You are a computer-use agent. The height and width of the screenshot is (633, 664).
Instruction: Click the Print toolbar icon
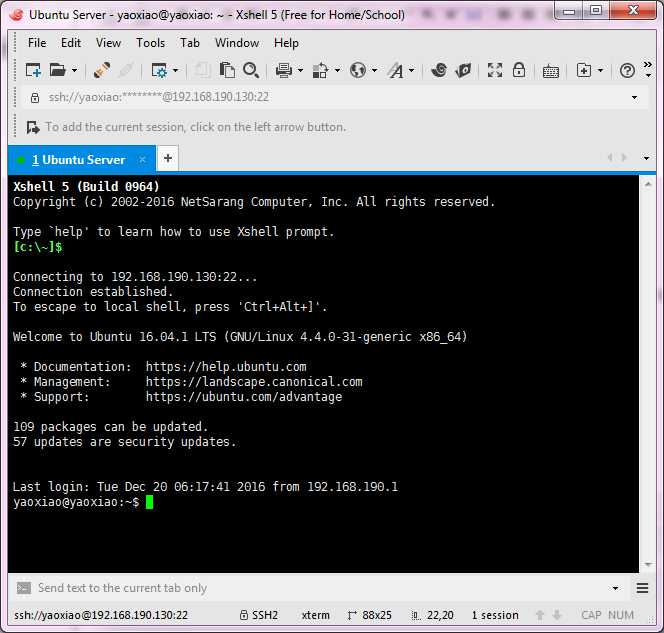(x=284, y=70)
